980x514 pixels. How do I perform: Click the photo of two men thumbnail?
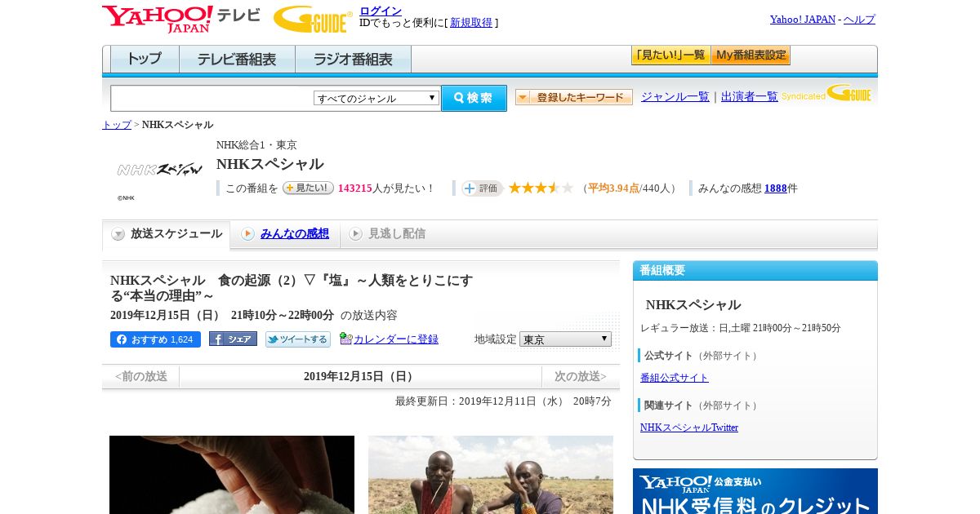coord(491,475)
